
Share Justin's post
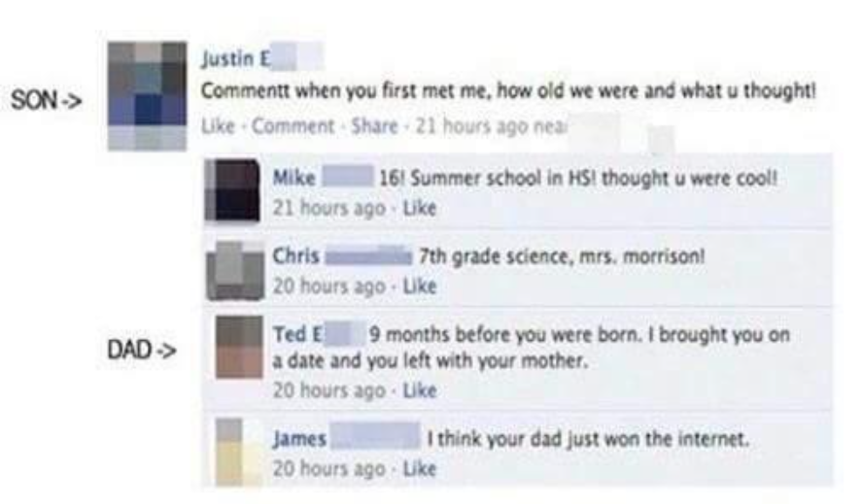click(374, 126)
